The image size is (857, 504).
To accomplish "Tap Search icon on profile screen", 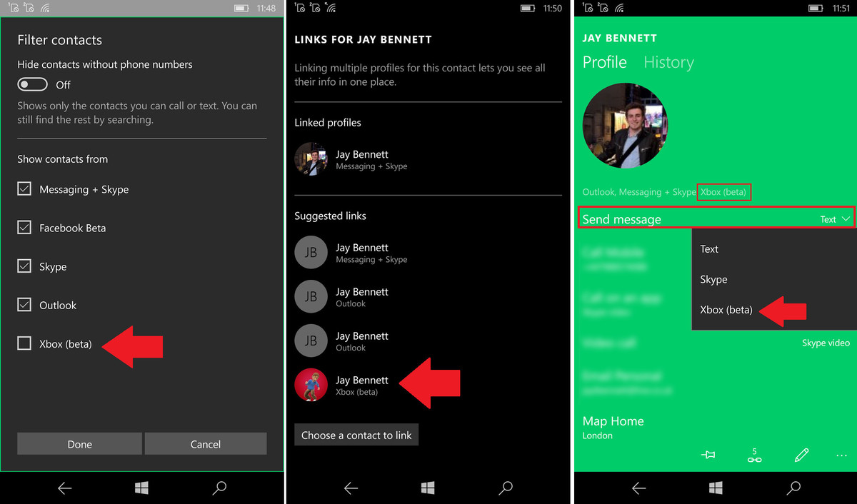I will (x=793, y=488).
